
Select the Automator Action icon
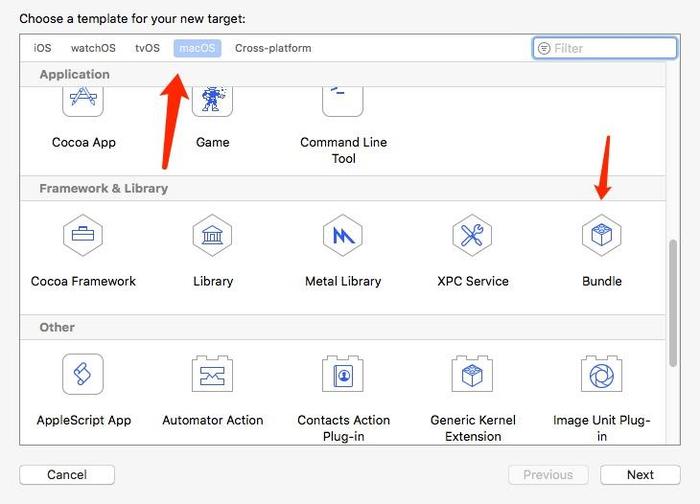(212, 374)
